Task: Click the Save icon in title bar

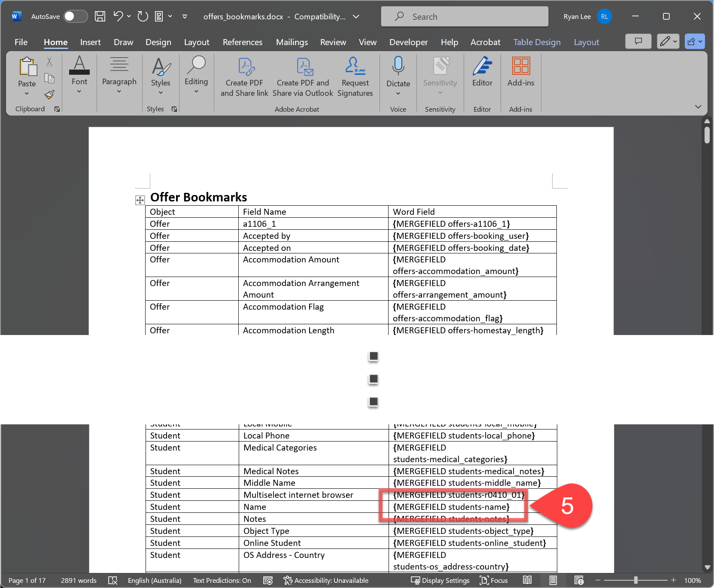Action: click(100, 16)
